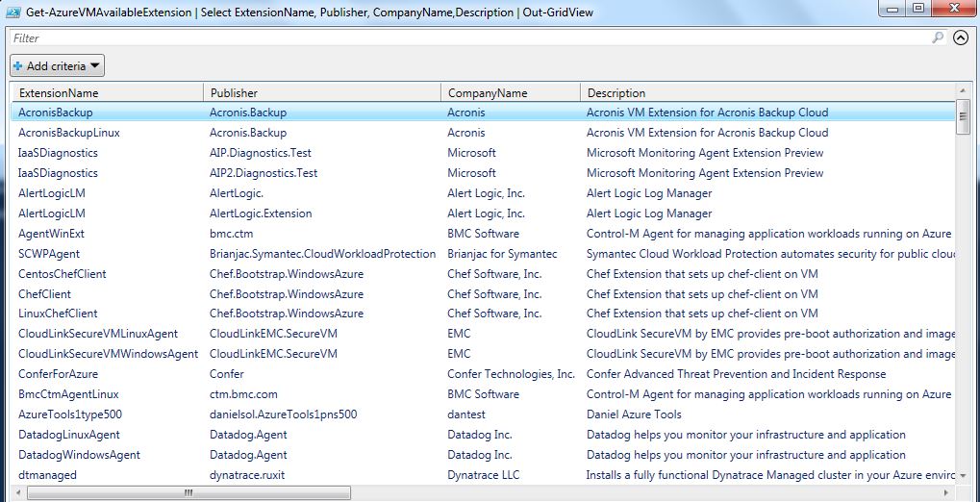The height and width of the screenshot is (502, 980).
Task: Click the vertical scrollbar thumb
Action: (x=963, y=115)
